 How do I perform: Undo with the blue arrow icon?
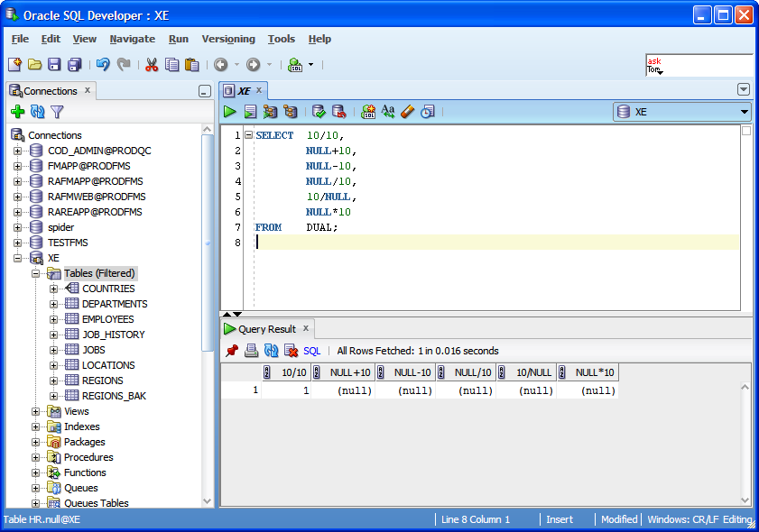click(x=103, y=64)
